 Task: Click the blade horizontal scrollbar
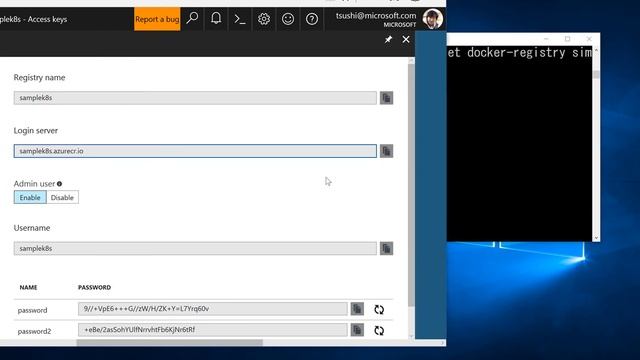pos(170,343)
